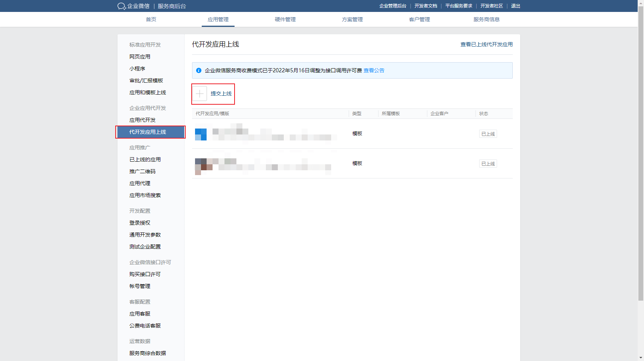
Task: Click the blue info icon in notice banner
Action: click(199, 70)
